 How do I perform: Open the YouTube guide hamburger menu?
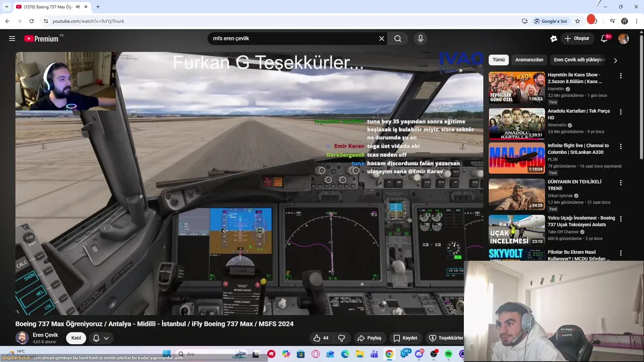coord(12,39)
